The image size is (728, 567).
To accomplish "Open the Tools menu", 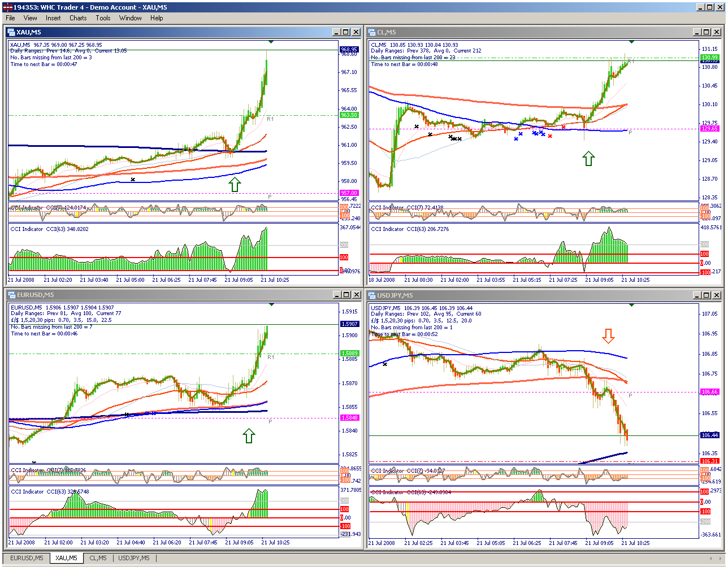I will click(103, 18).
